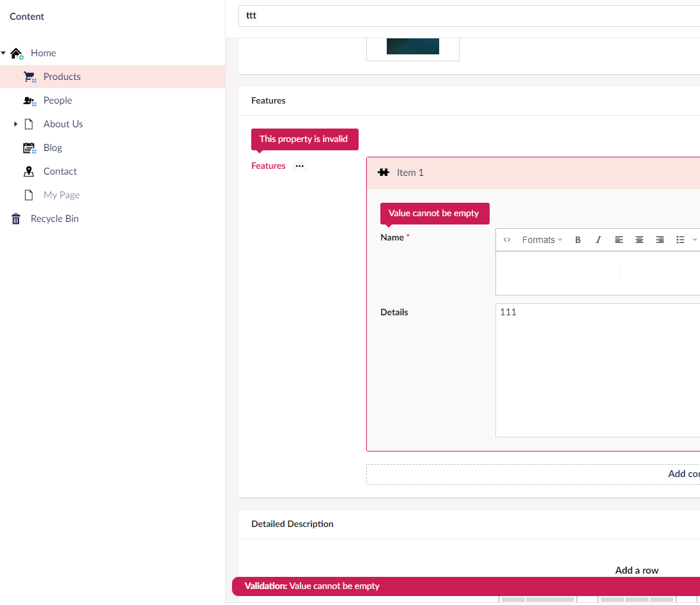Toggle right text alignment
Viewport: 700px width, 605px height.
[660, 239]
